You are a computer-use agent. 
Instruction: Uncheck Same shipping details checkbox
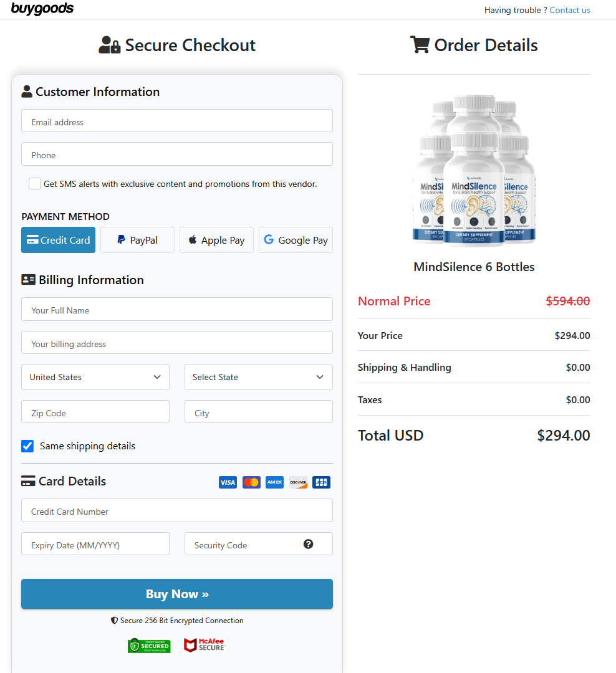pos(27,446)
